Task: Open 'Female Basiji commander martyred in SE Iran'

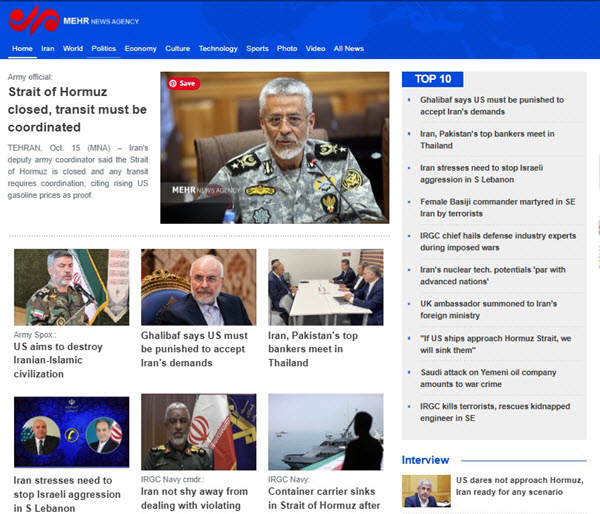Action: pyautogui.click(x=497, y=207)
